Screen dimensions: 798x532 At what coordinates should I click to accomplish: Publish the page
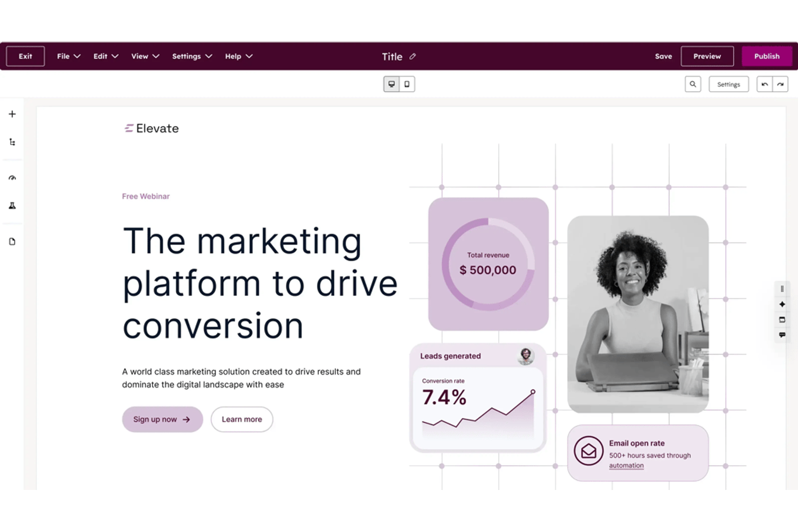tap(766, 56)
